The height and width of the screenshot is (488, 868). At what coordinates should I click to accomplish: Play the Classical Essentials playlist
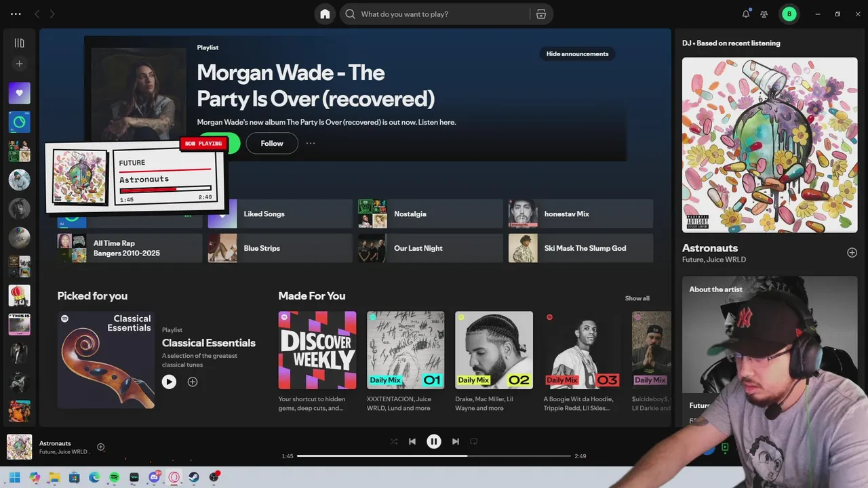[169, 382]
